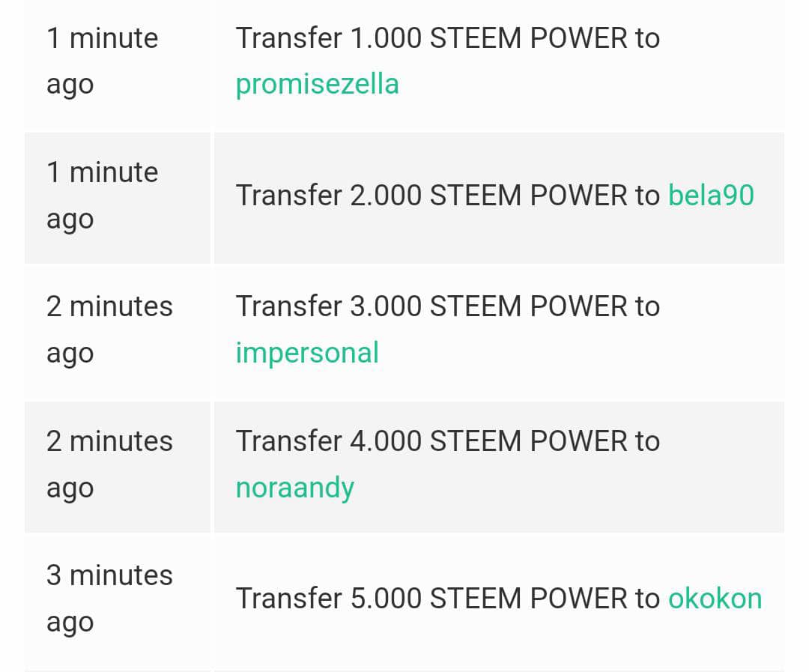
Task: Select the 3.000 transfer amount
Action: [386, 306]
